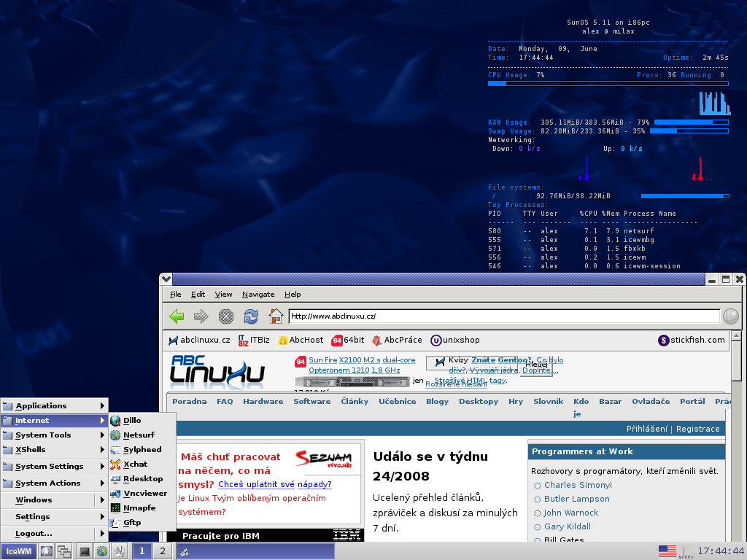The height and width of the screenshot is (560, 747).
Task: Select the highlighted Internet menu entry
Action: click(54, 421)
